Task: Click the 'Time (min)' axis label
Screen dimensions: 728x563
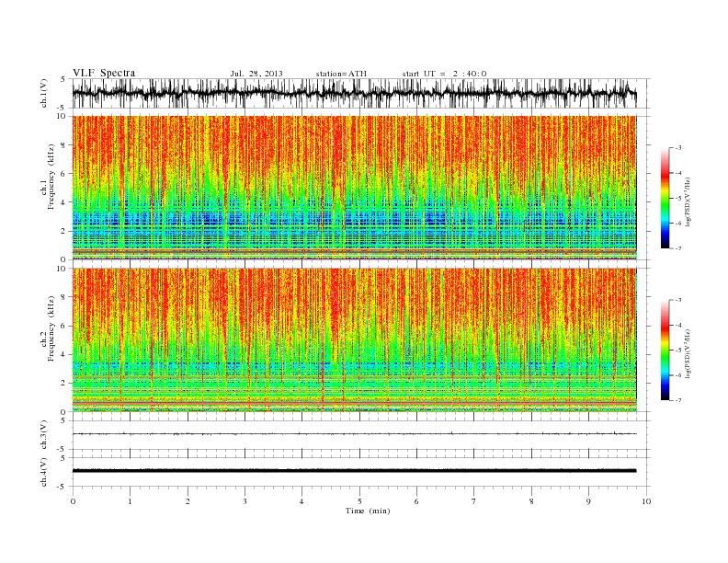Action: pos(368,511)
